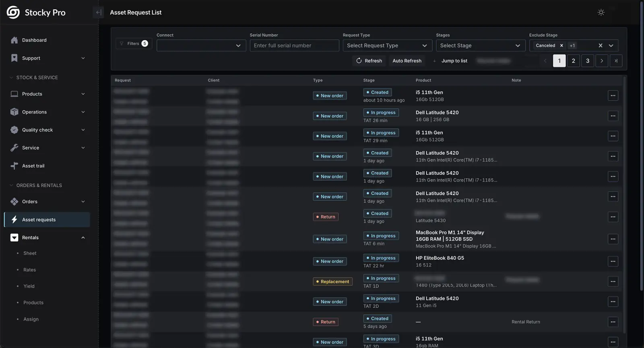Viewport: 644px width, 348px height.
Task: Expand the Orders menu chevron
Action: coord(83,202)
